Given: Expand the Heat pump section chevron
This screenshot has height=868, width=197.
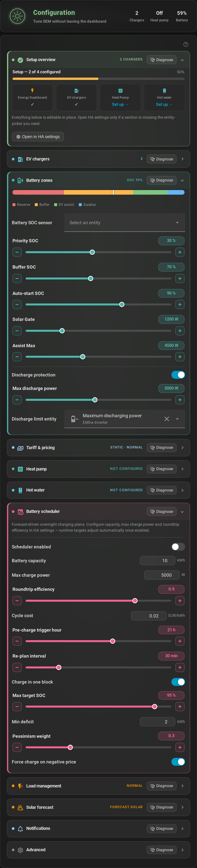Looking at the screenshot, I should 183,469.
